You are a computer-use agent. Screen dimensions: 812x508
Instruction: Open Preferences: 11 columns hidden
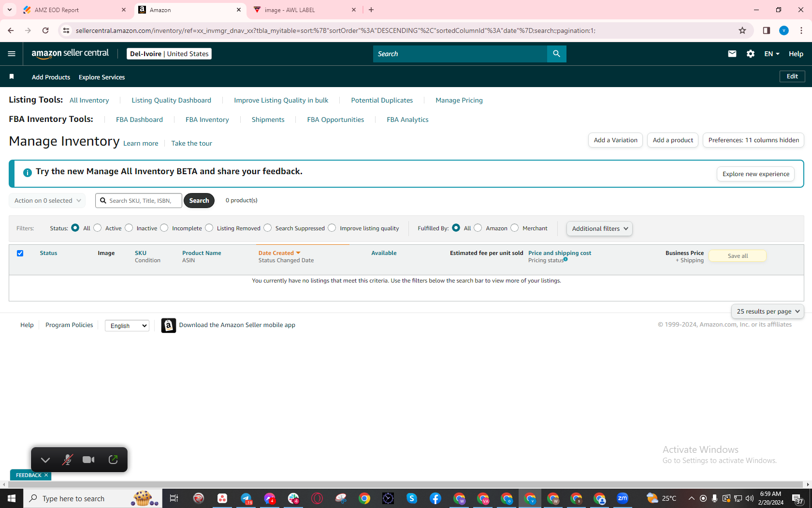coord(754,140)
